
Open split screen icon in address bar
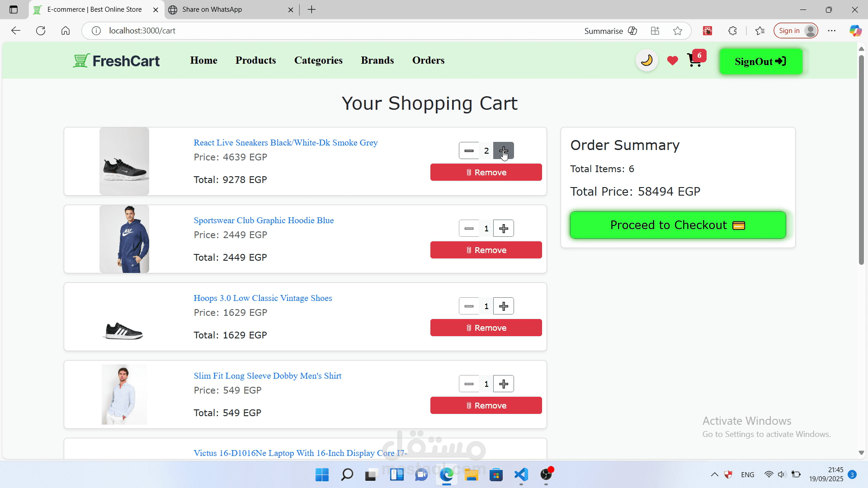(655, 31)
